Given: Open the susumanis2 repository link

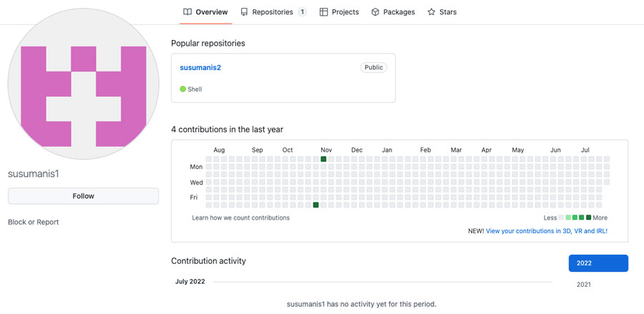Looking at the screenshot, I should 200,68.
